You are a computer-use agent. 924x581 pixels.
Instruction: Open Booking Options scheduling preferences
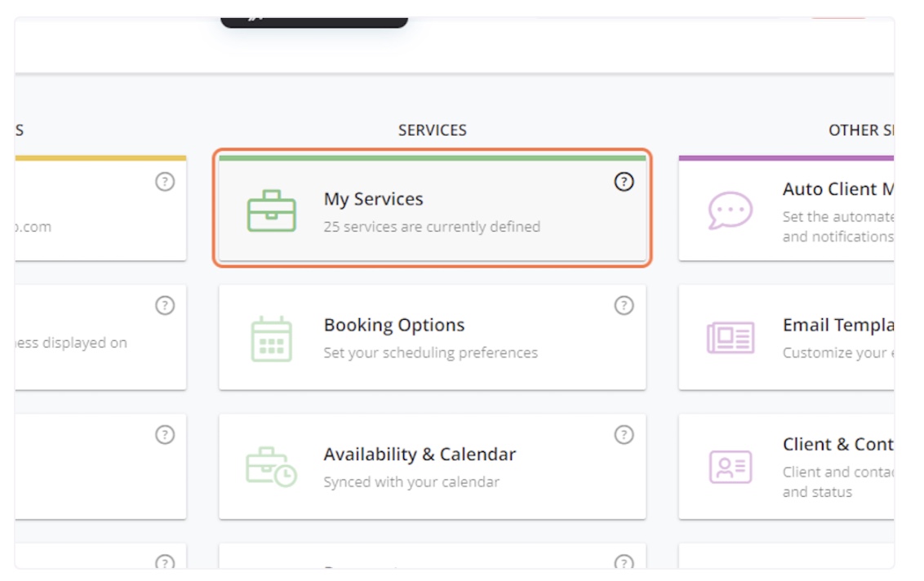431,336
